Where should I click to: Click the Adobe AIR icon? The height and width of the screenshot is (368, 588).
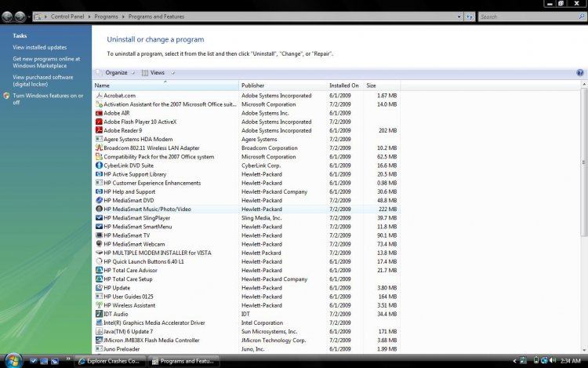point(99,113)
